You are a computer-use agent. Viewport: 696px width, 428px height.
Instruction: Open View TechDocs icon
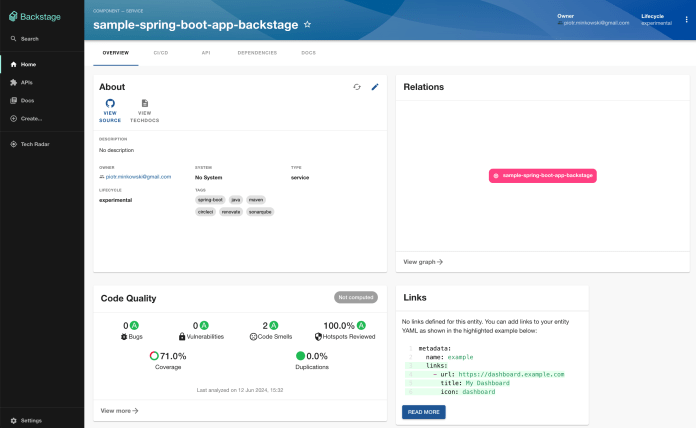pos(145,103)
